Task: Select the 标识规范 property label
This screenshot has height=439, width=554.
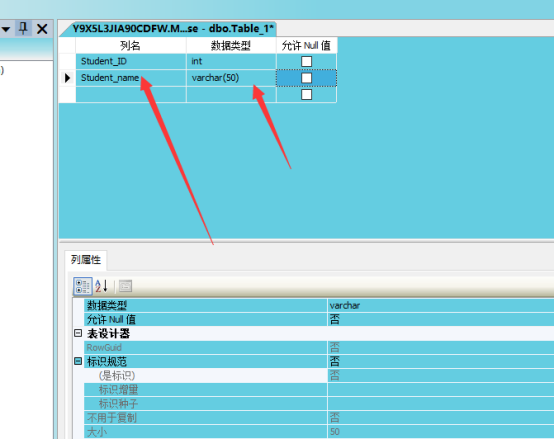Action: click(x=107, y=362)
